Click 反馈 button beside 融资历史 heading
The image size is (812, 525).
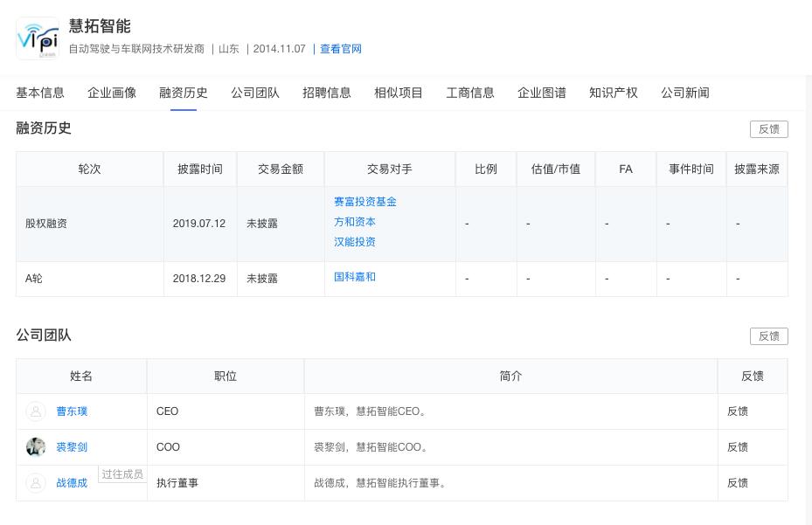769,129
